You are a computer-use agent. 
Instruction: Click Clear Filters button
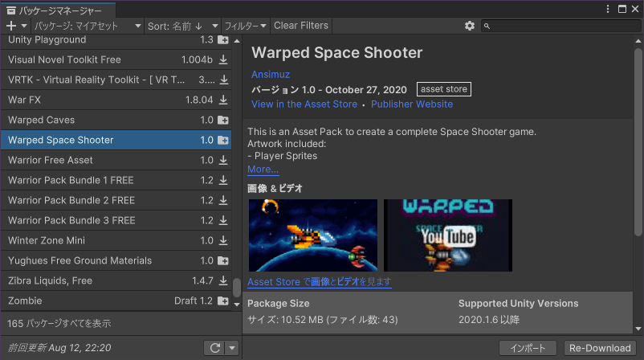click(301, 26)
